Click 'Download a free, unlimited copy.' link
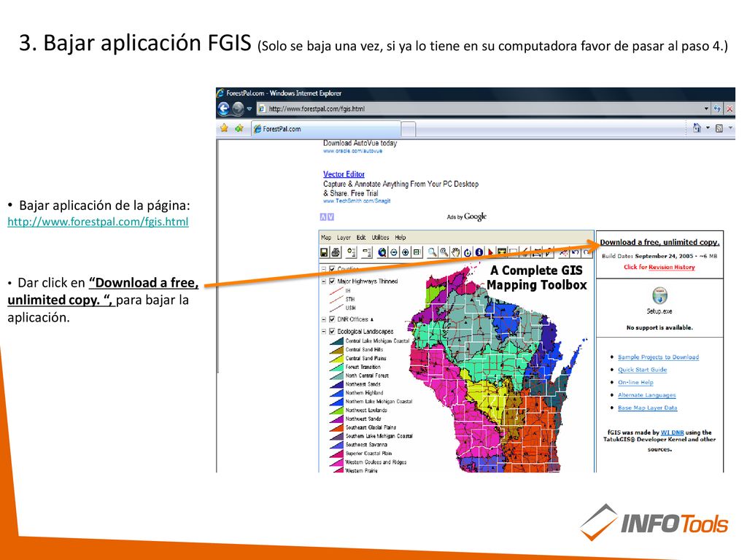The height and width of the screenshot is (560, 747). 659,242
